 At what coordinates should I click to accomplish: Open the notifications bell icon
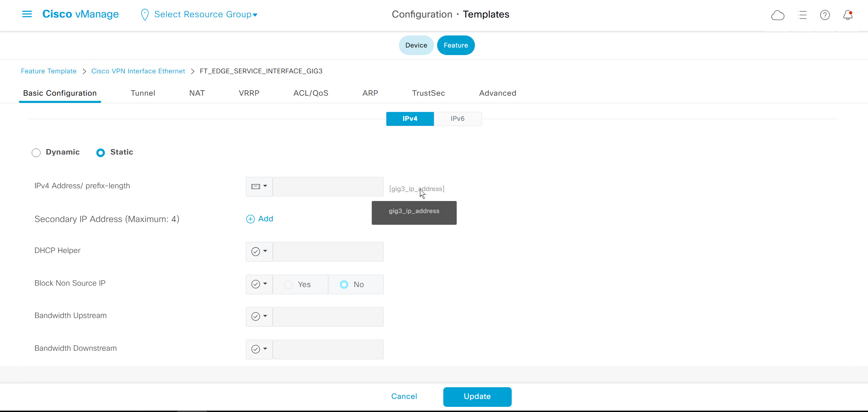848,15
